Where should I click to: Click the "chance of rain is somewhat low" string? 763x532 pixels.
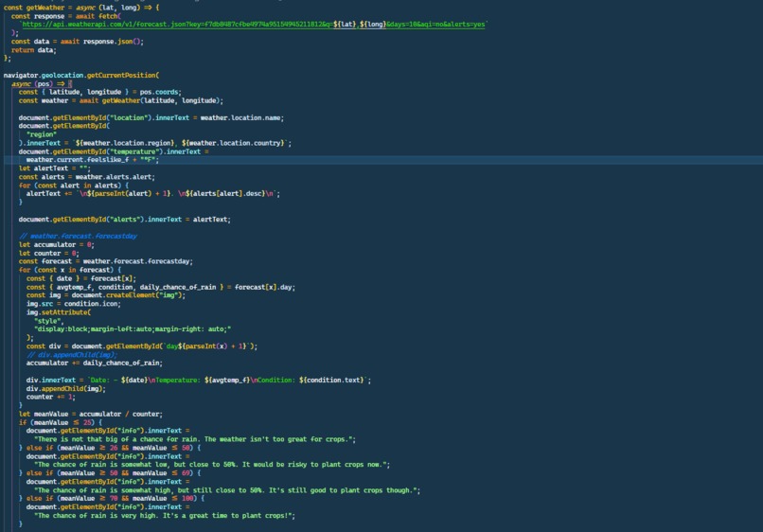(x=212, y=465)
